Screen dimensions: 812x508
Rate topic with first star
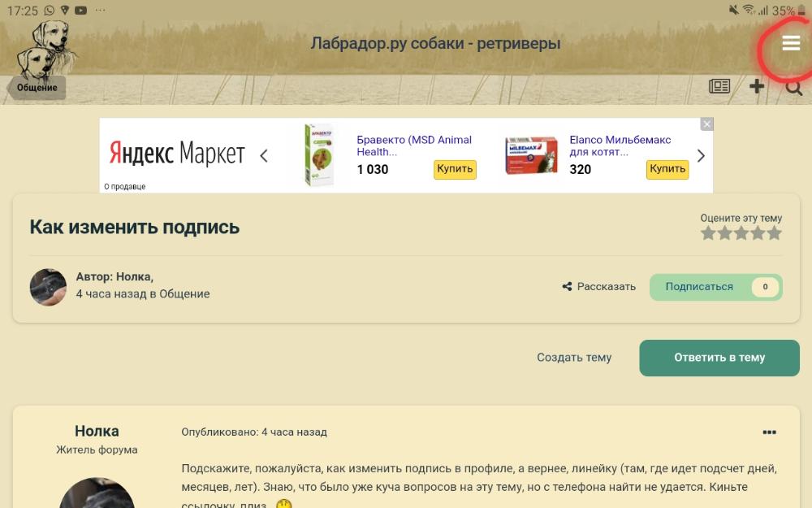708,234
